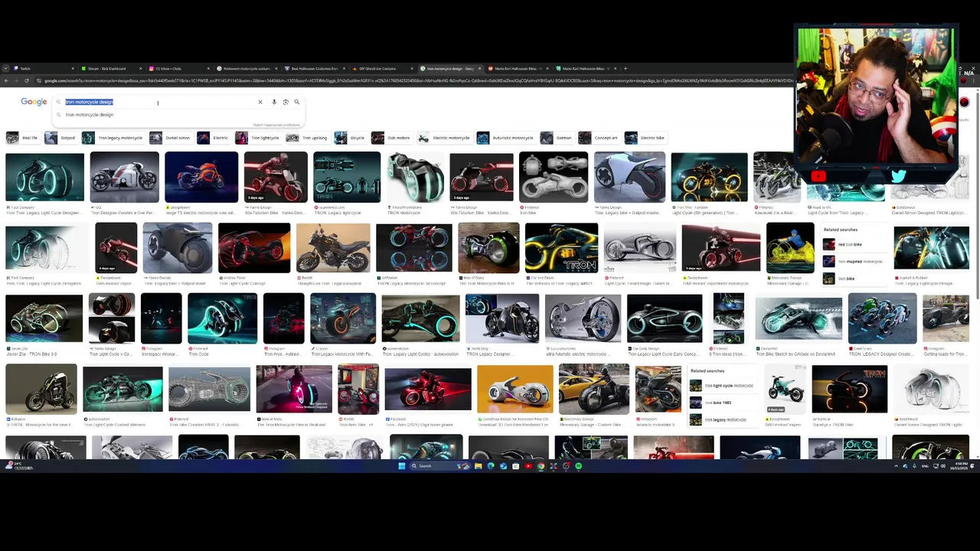Filter images by Batman chip

coord(557,138)
